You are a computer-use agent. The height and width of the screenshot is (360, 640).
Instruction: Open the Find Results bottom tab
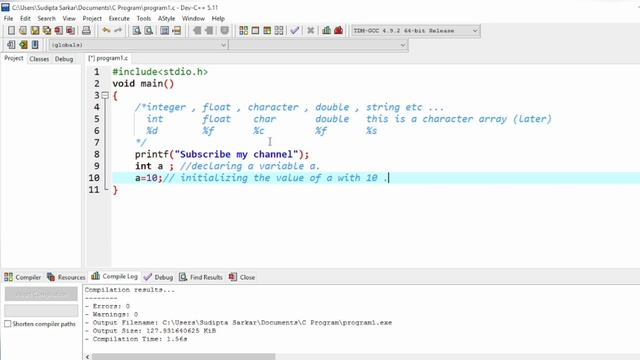point(201,277)
